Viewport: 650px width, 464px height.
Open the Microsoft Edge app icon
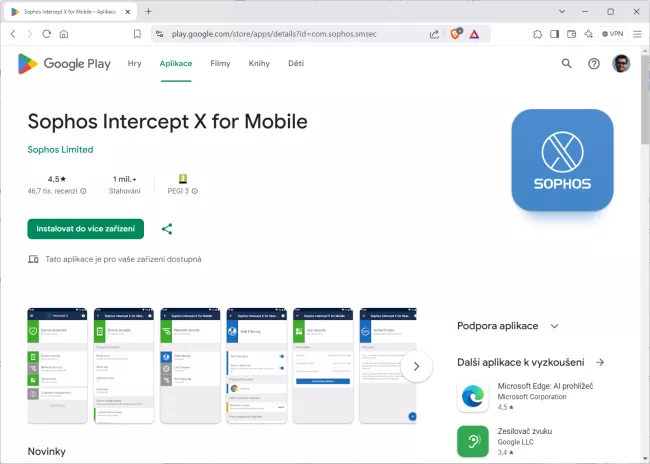click(x=473, y=396)
